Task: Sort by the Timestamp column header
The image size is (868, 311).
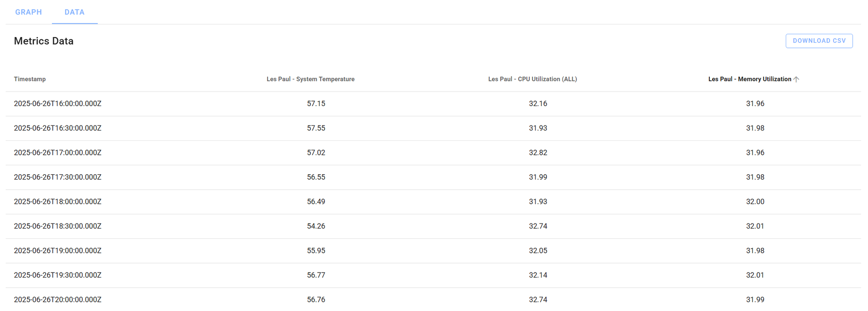Action: pyautogui.click(x=30, y=79)
